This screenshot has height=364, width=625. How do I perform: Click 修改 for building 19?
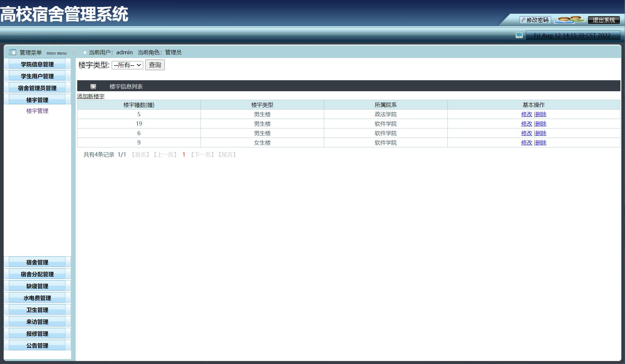point(526,124)
